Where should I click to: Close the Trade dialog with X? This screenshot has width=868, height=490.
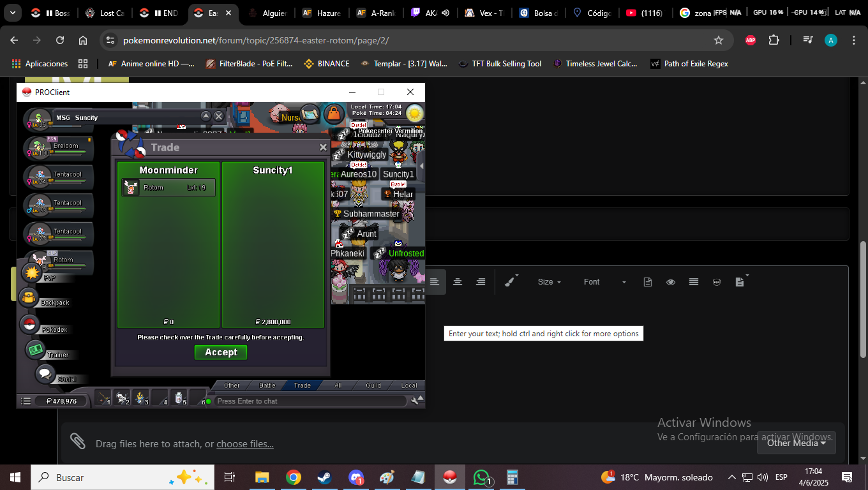pos(323,147)
